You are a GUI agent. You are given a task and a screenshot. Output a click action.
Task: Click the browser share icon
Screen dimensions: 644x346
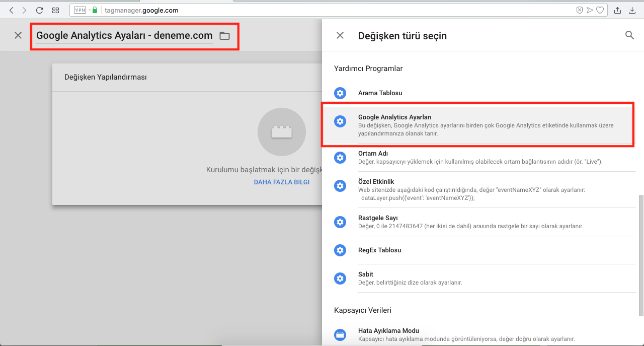click(617, 10)
